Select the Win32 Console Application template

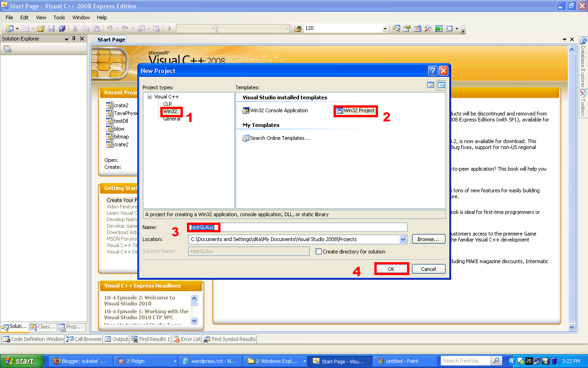[x=276, y=110]
